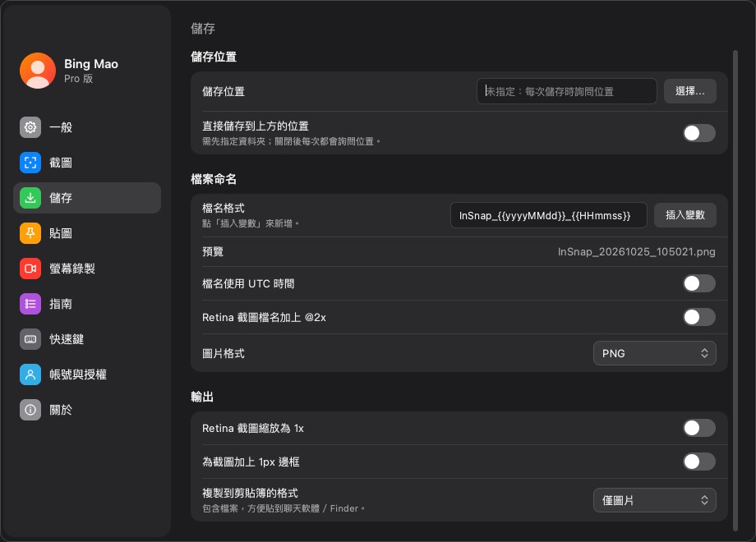Enable Retina 截圖縮放為 1x switch
The width and height of the screenshot is (756, 542).
click(x=699, y=428)
